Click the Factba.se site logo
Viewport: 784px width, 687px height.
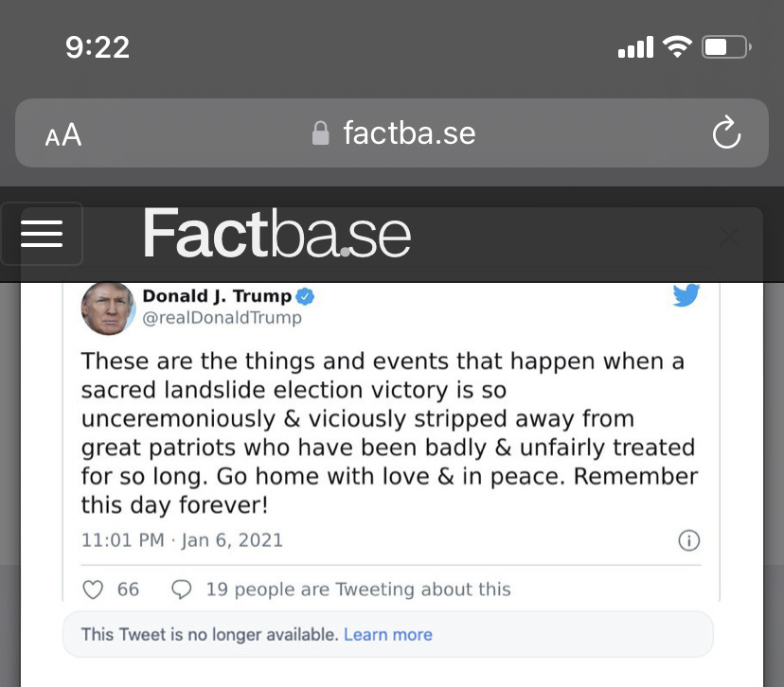(x=276, y=234)
